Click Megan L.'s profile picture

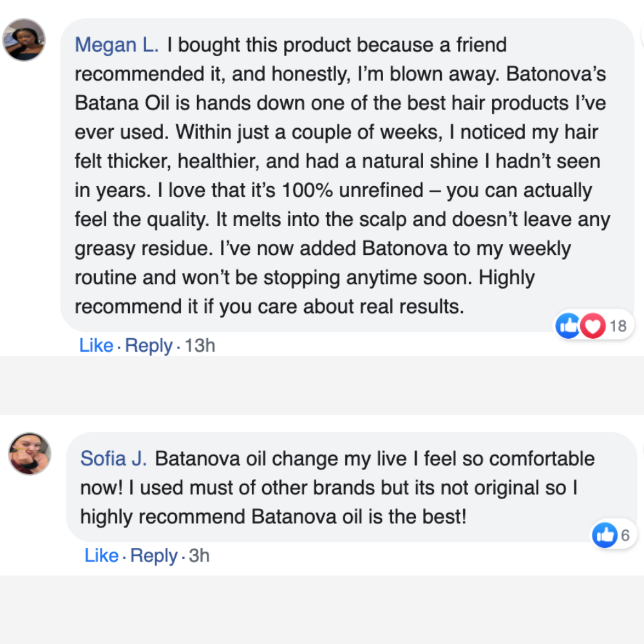(x=24, y=40)
